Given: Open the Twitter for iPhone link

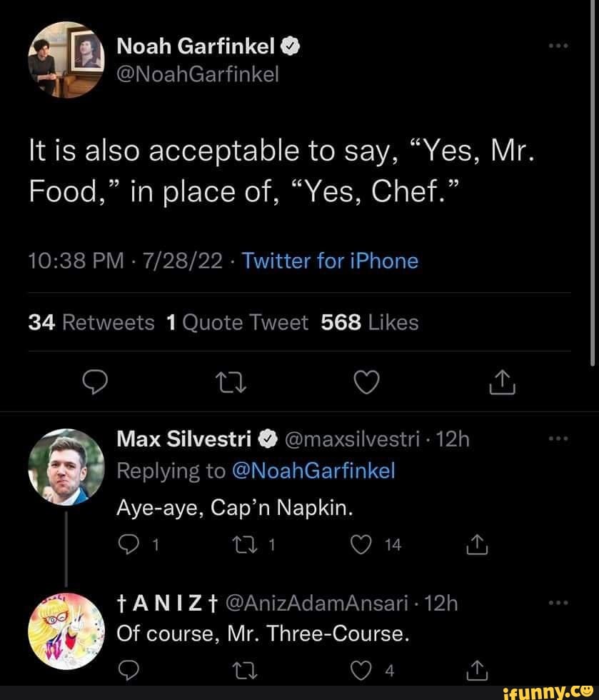Looking at the screenshot, I should click(329, 261).
